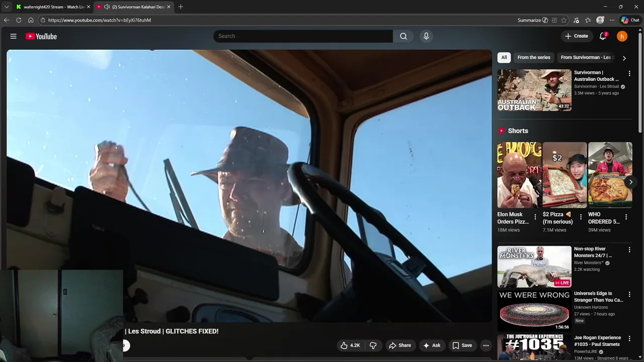Open Copilot Chat button
644x362 pixels.
tap(630, 20)
